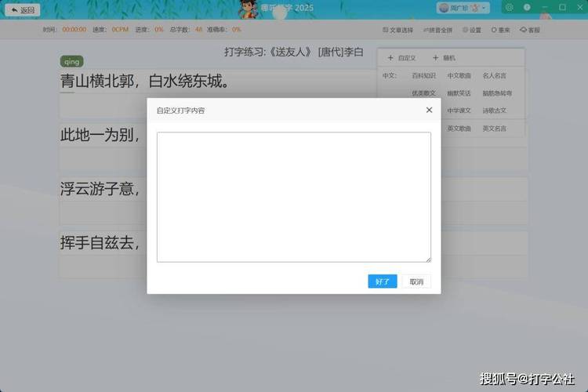Select the 名人名言 category
Viewport: 588px width, 392px height.
click(494, 76)
